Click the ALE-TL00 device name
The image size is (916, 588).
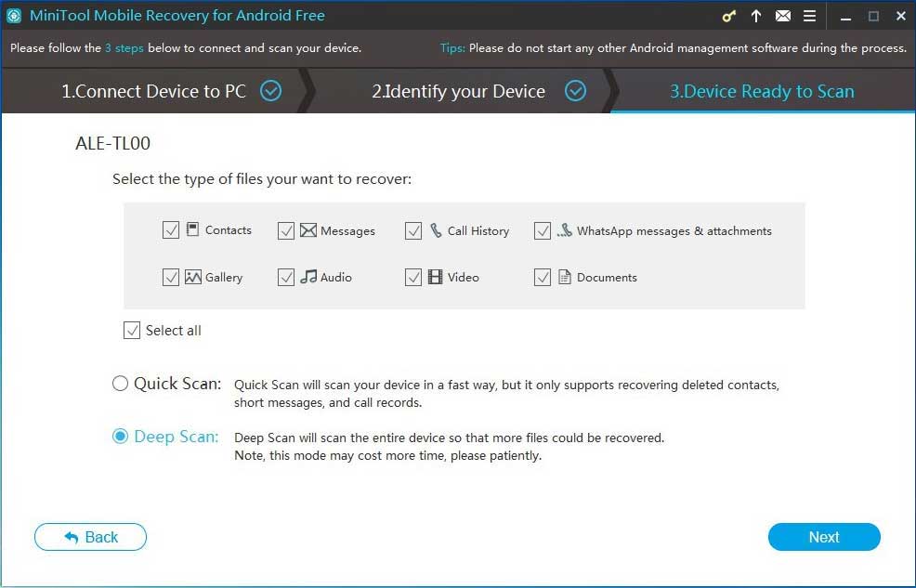112,144
